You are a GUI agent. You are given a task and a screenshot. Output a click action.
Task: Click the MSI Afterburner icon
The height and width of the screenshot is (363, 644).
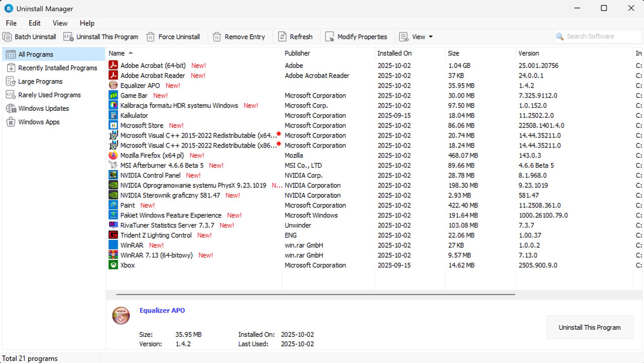point(113,165)
